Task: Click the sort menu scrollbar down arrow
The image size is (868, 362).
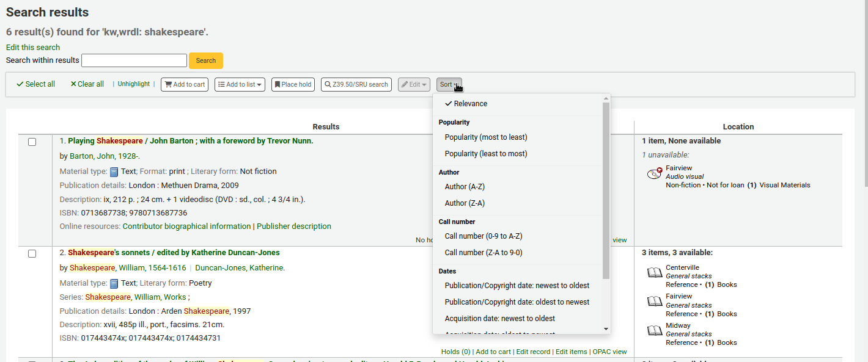Action: click(606, 329)
